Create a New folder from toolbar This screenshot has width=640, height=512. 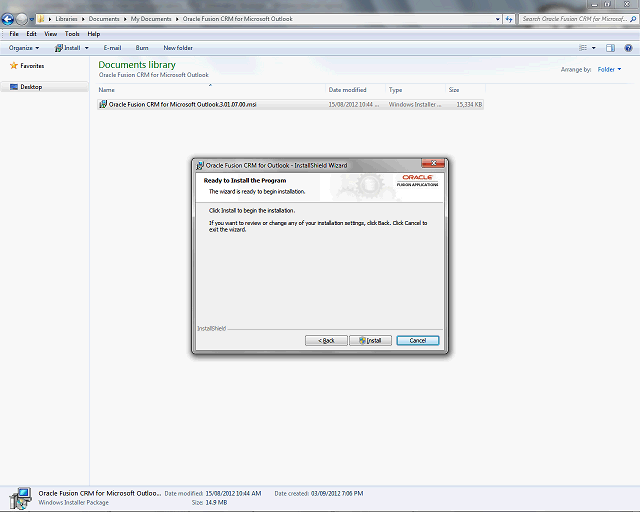[178, 48]
